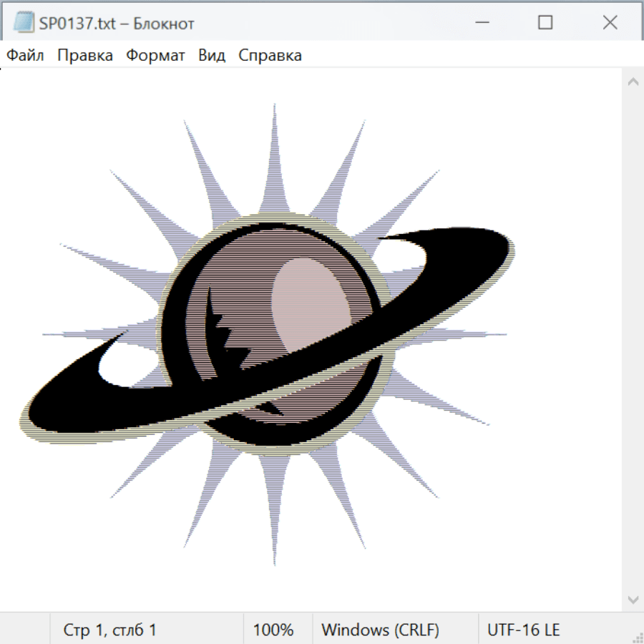Click the scroll up arrow
Screen dimensions: 644x644
pyautogui.click(x=633, y=82)
